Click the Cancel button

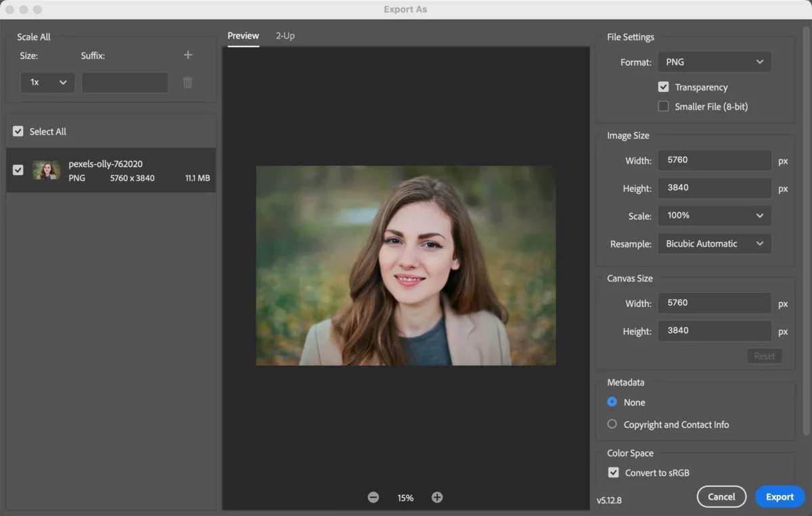coord(721,496)
